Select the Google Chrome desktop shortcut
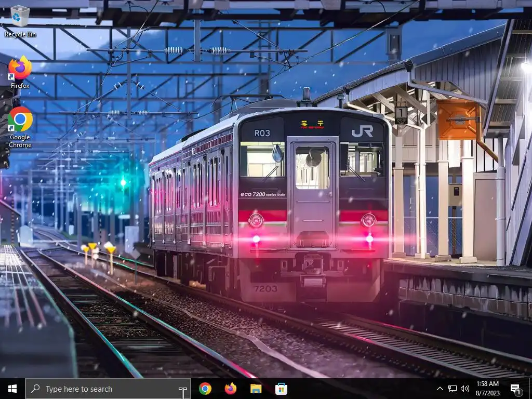532x399 pixels. pos(20,128)
